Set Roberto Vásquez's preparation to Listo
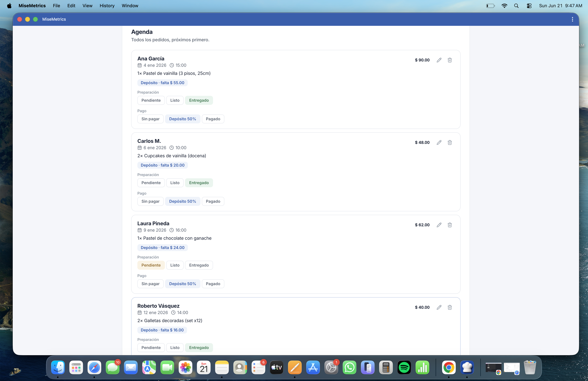This screenshot has height=381, width=588. coord(175,348)
